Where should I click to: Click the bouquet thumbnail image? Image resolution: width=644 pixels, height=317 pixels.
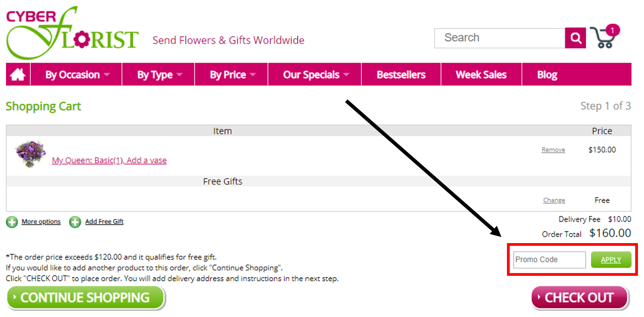(x=30, y=154)
